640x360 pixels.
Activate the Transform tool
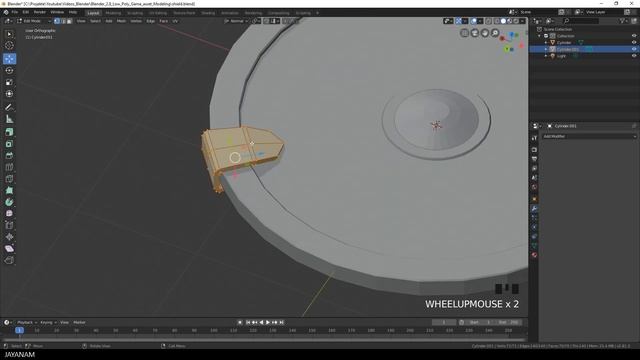coord(9,94)
